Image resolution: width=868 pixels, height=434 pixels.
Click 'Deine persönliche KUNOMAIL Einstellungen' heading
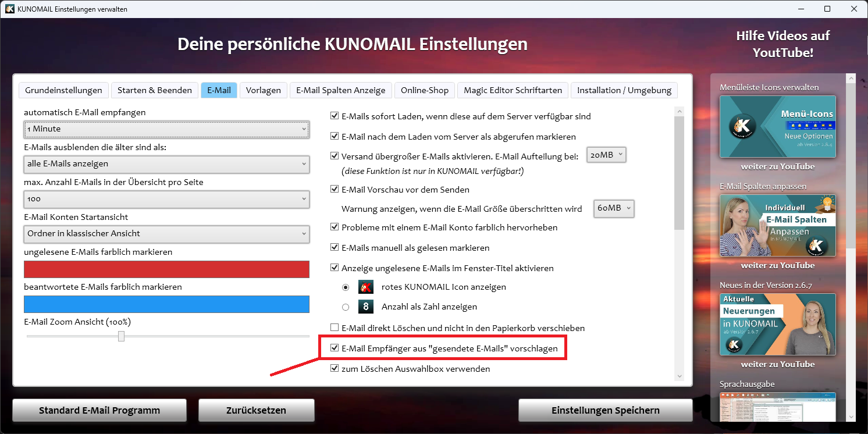353,44
